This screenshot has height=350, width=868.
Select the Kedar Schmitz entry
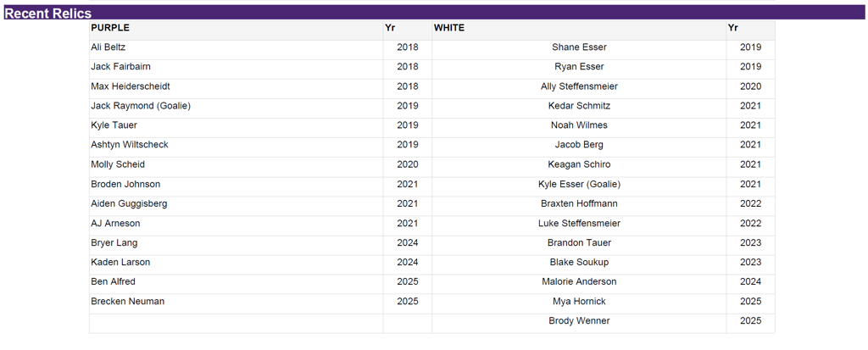579,106
